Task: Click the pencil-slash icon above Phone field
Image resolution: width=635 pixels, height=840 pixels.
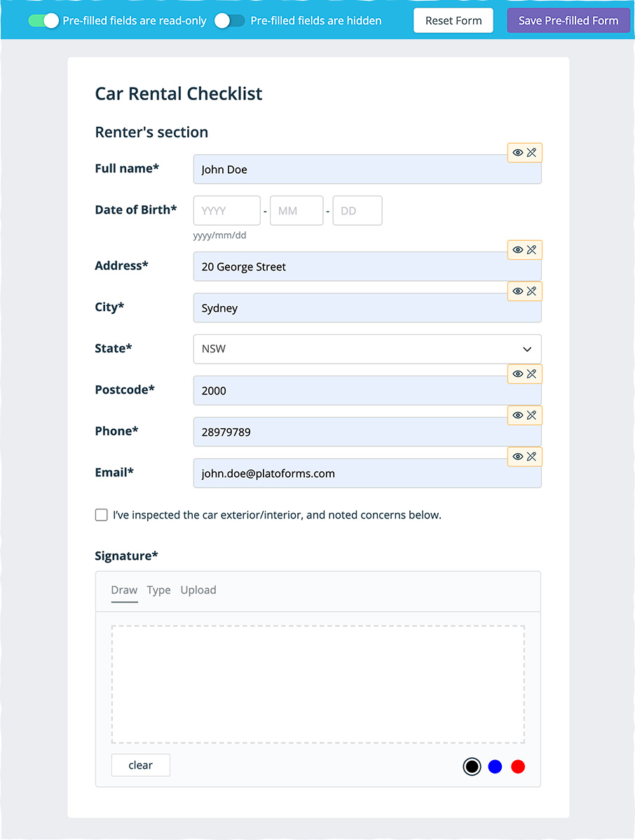Action: point(532,415)
